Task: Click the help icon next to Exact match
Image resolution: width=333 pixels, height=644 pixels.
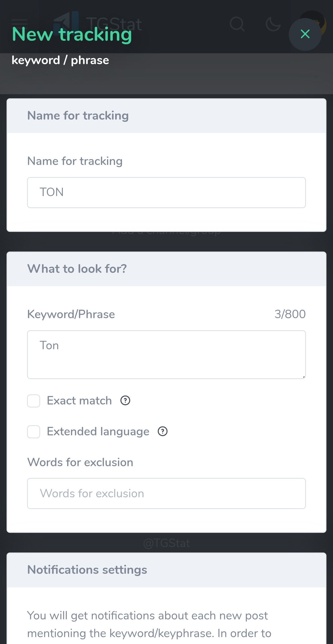Action: tap(125, 401)
